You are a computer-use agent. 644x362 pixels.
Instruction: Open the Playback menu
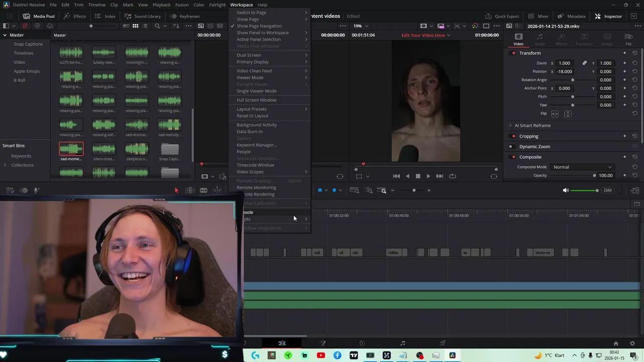coord(162,5)
